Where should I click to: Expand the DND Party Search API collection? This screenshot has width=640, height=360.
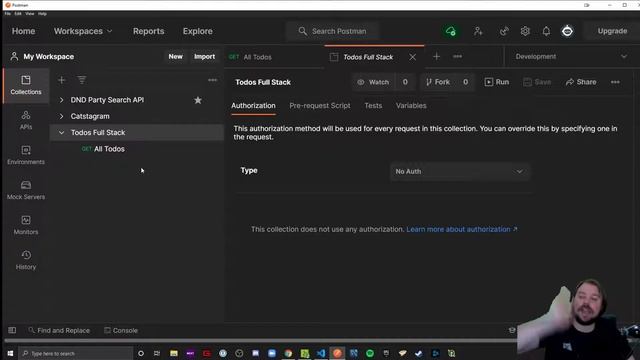[x=61, y=100]
